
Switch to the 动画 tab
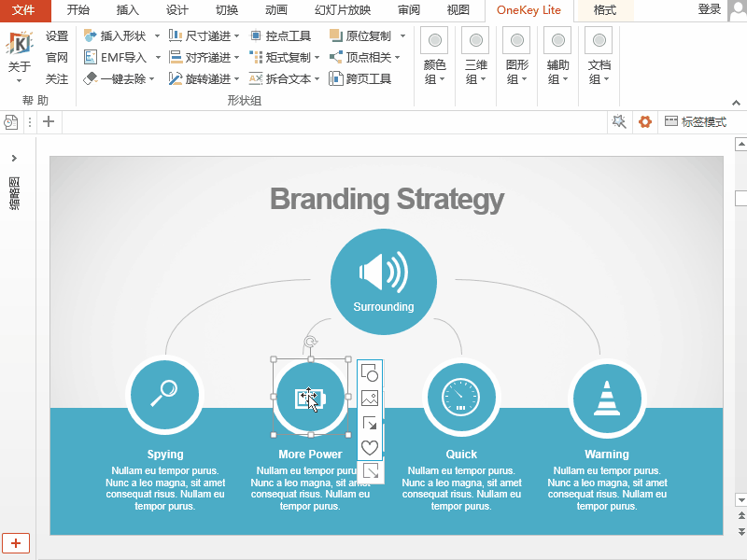[276, 10]
